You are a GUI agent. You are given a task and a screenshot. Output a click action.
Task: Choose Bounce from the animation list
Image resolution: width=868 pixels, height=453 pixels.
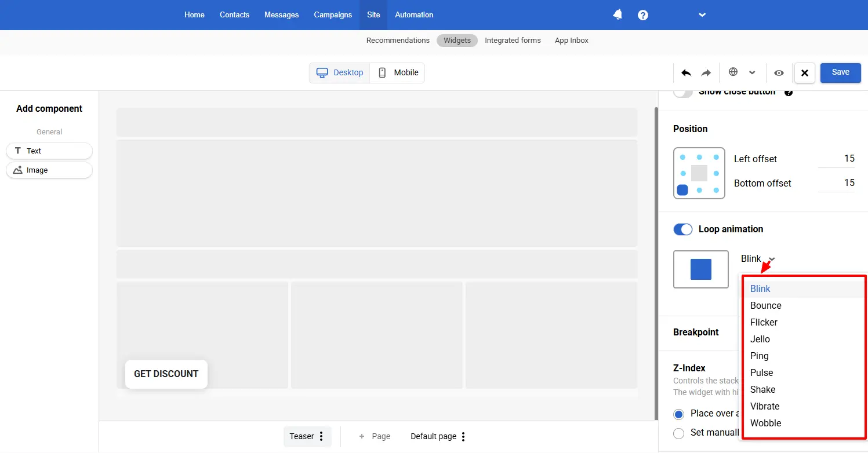pos(765,305)
